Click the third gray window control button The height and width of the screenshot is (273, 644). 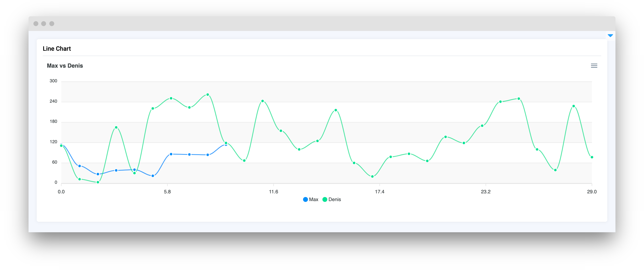tap(52, 23)
